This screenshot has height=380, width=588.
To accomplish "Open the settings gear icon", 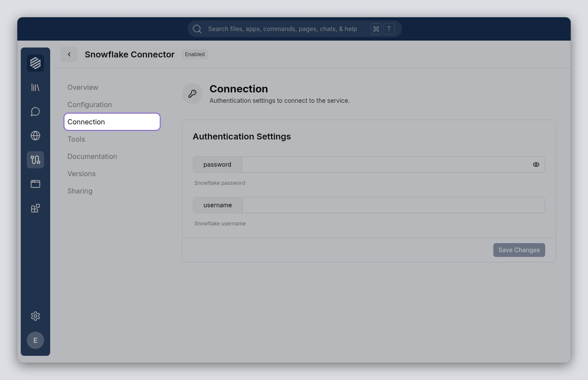I will tap(35, 316).
